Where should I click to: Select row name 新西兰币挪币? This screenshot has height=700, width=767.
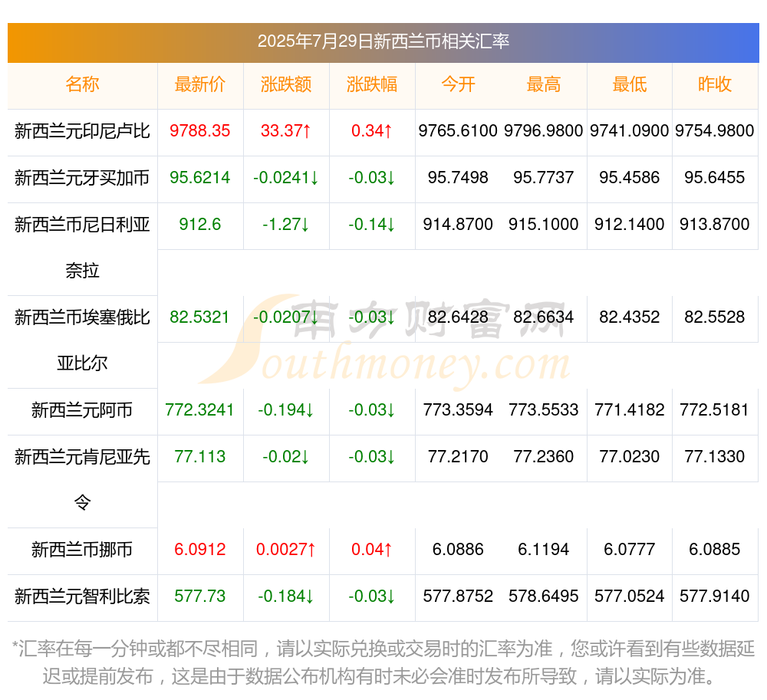82,550
